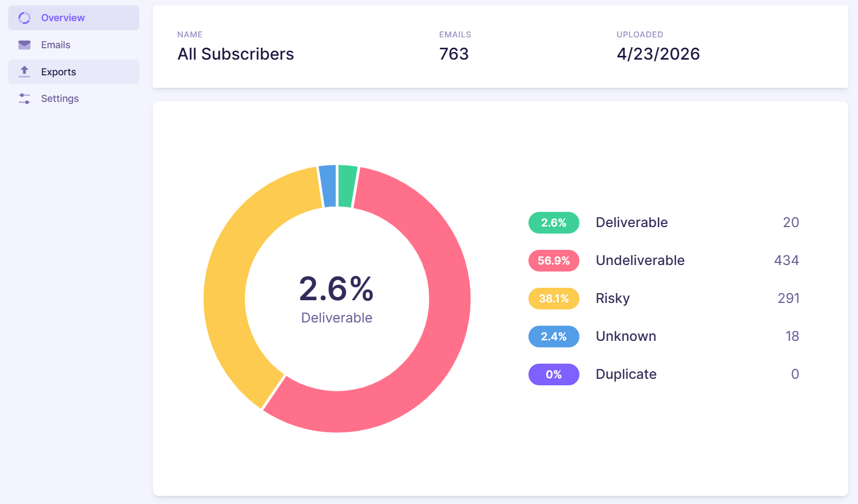
Task: Select the blue 2.4% Unknown badge
Action: click(554, 337)
